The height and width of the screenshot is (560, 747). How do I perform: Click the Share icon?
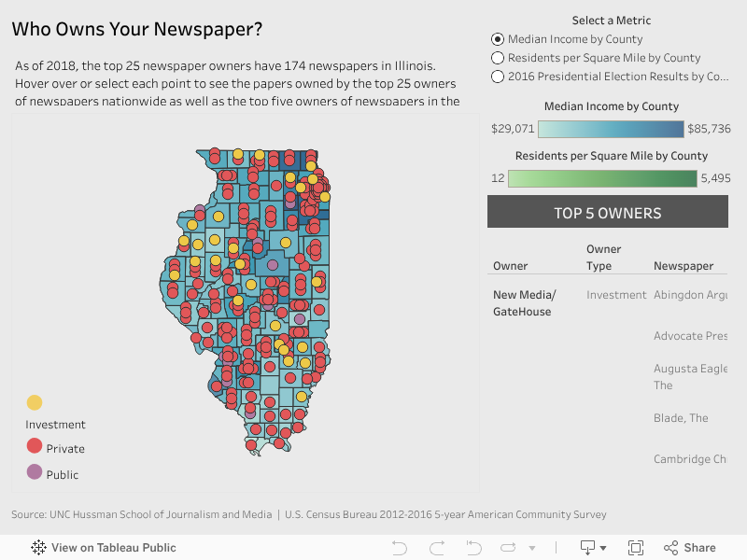tap(690, 548)
